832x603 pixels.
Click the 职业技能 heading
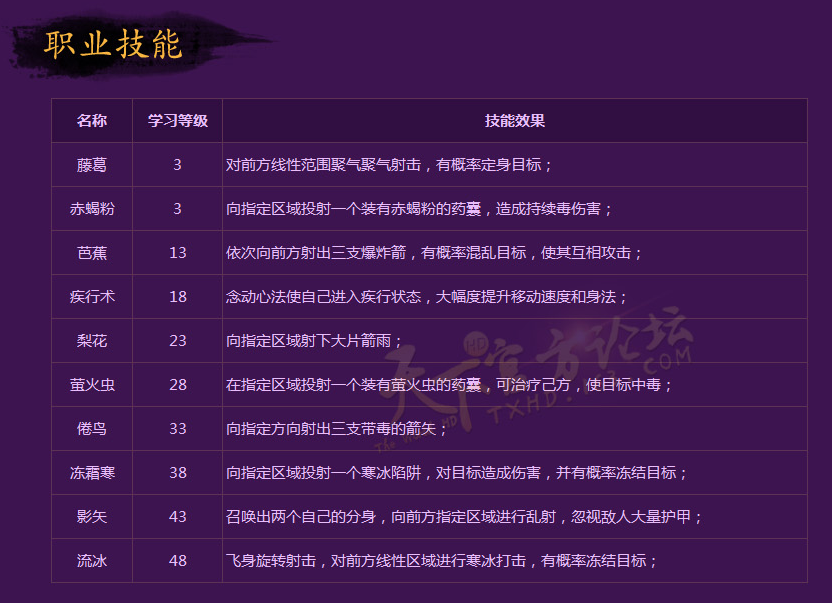coord(113,44)
